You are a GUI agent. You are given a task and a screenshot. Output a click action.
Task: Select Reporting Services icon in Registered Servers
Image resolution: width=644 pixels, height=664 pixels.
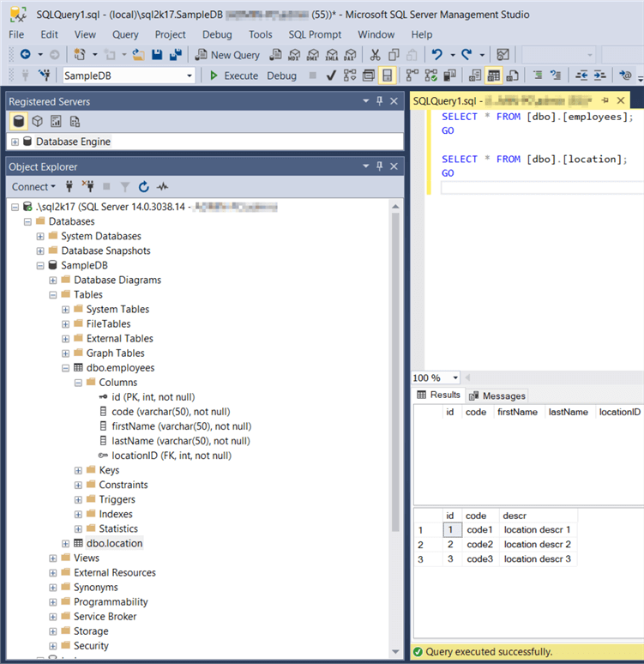tap(56, 122)
